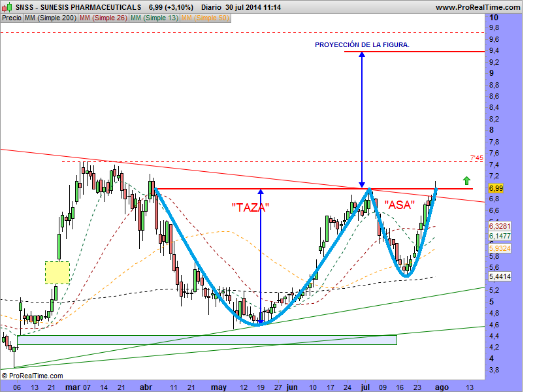Image resolution: width=535 pixels, height=392 pixels.
Task: Select the Precio legend label
Action: point(12,18)
